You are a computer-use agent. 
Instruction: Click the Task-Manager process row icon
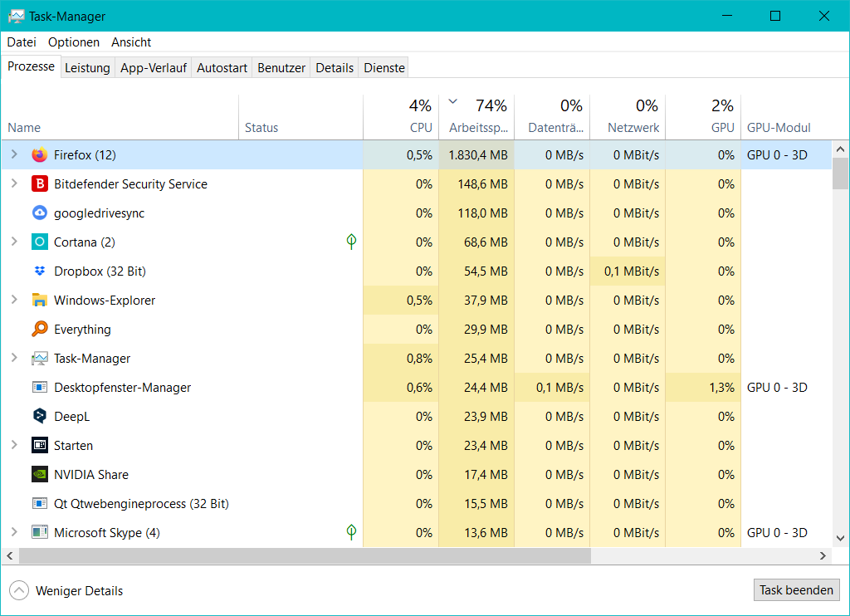coord(40,359)
